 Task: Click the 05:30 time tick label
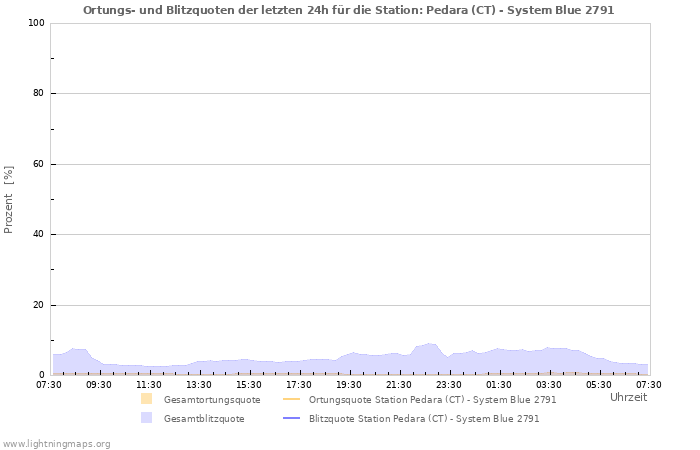(599, 385)
